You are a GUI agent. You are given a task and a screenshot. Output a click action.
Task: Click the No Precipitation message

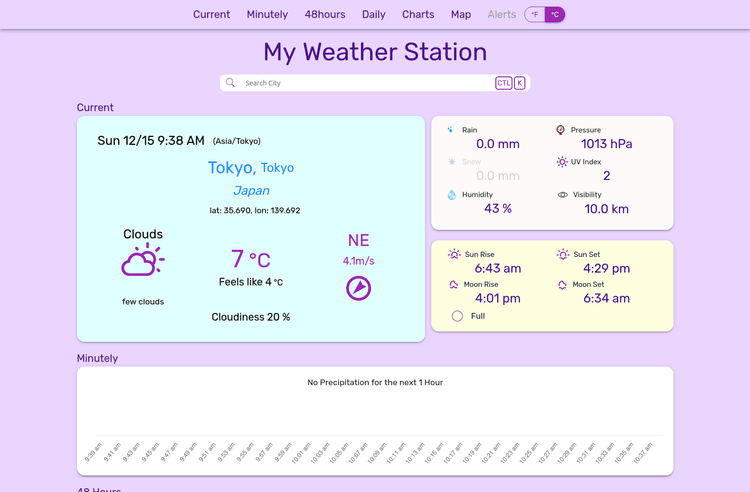point(375,383)
